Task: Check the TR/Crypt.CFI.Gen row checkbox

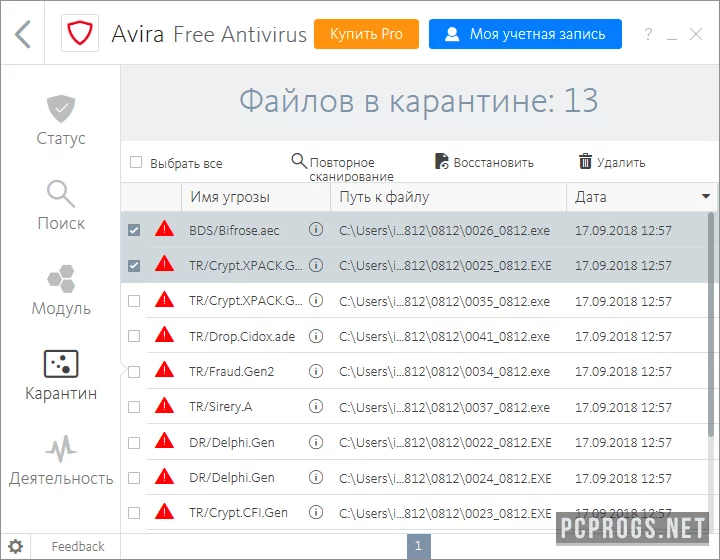Action: click(x=134, y=513)
